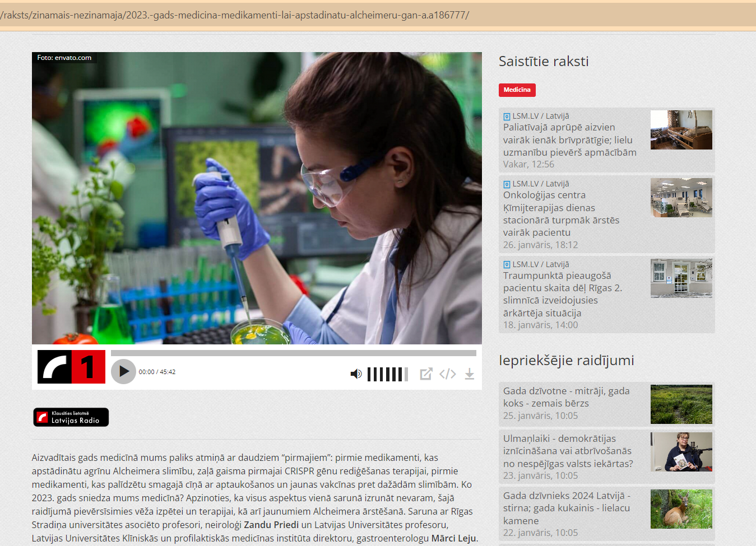This screenshot has height=546, width=756.
Task: Click the 'Foto: envato.com' photo credit
Action: point(64,58)
